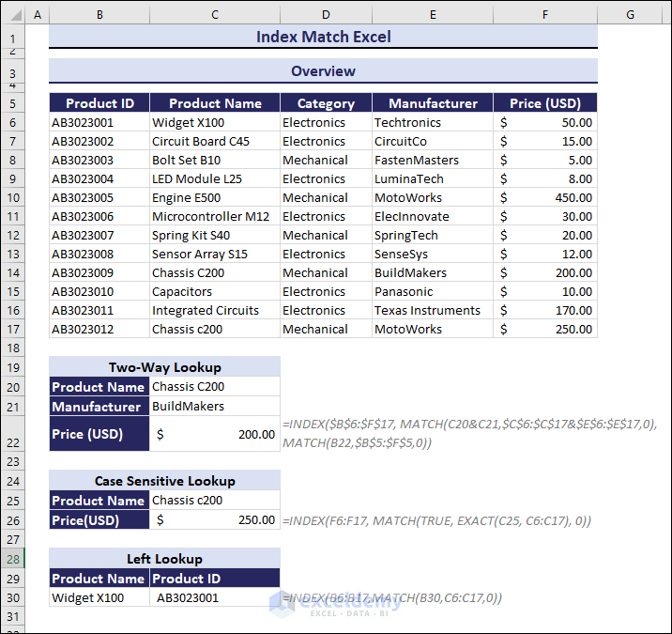
Task: Select the 'FastenMasters' cell
Action: click(x=433, y=160)
